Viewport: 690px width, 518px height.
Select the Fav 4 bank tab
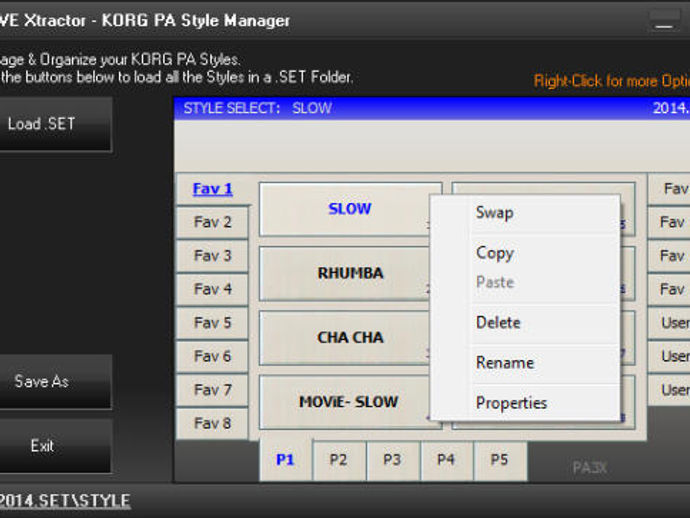(213, 289)
